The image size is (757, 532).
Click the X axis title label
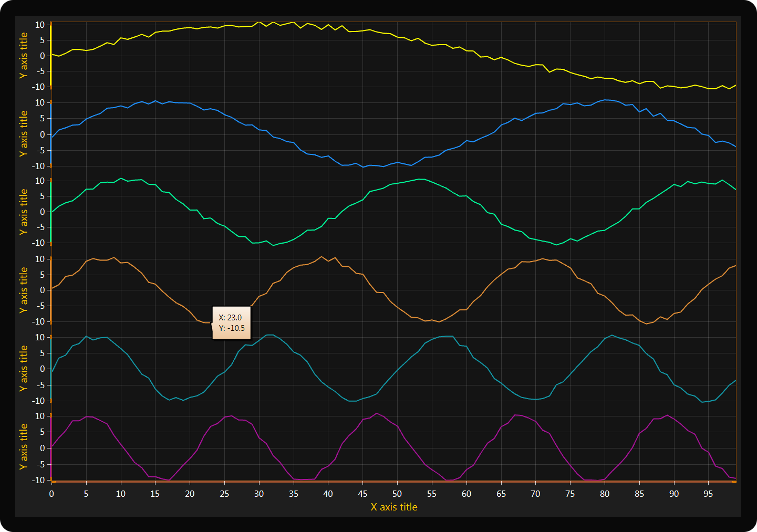tap(394, 507)
